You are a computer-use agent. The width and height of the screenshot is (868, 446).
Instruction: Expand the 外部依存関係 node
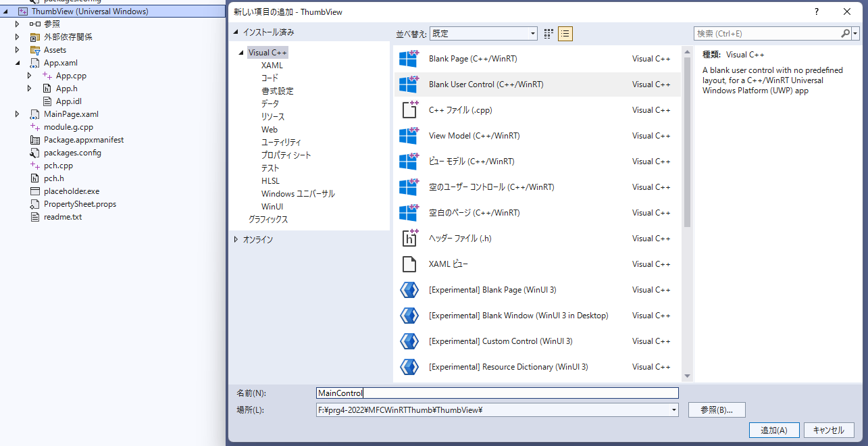[18, 37]
